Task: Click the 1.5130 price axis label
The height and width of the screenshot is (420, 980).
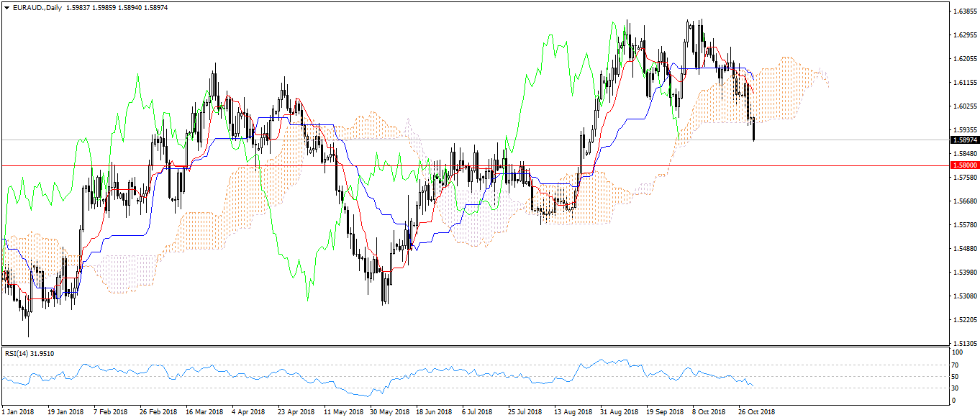Action: pos(964,343)
